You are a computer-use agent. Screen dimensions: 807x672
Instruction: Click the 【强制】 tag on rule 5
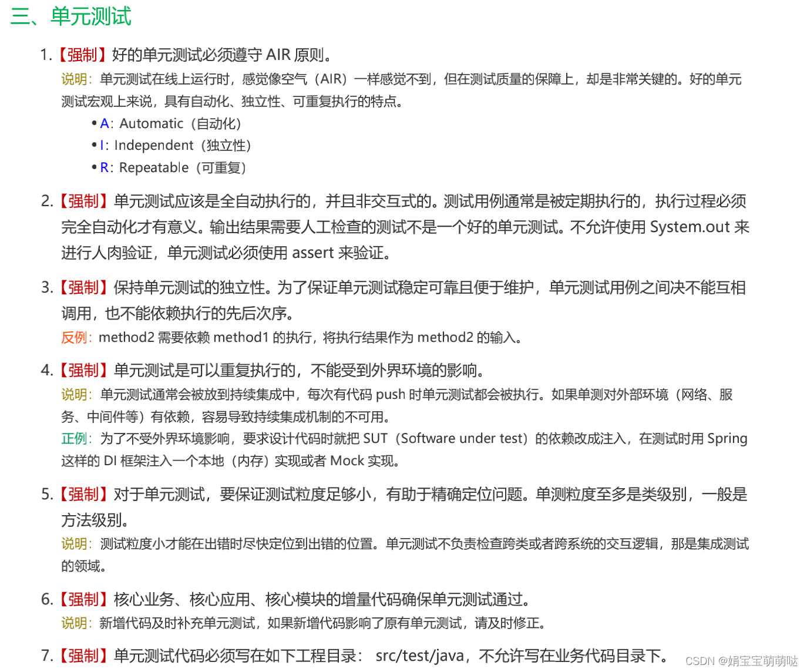click(82, 495)
